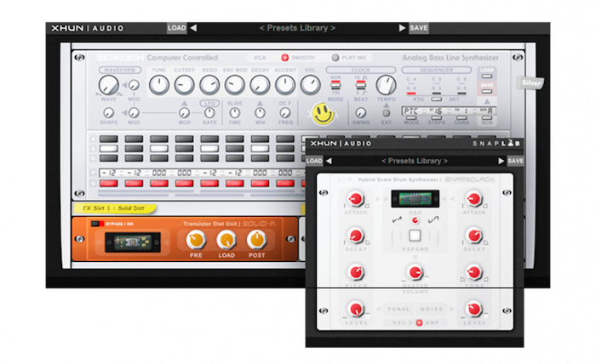The height and width of the screenshot is (364, 596).
Task: Click SAVE in the ZeroBox top bar
Action: click(x=419, y=28)
